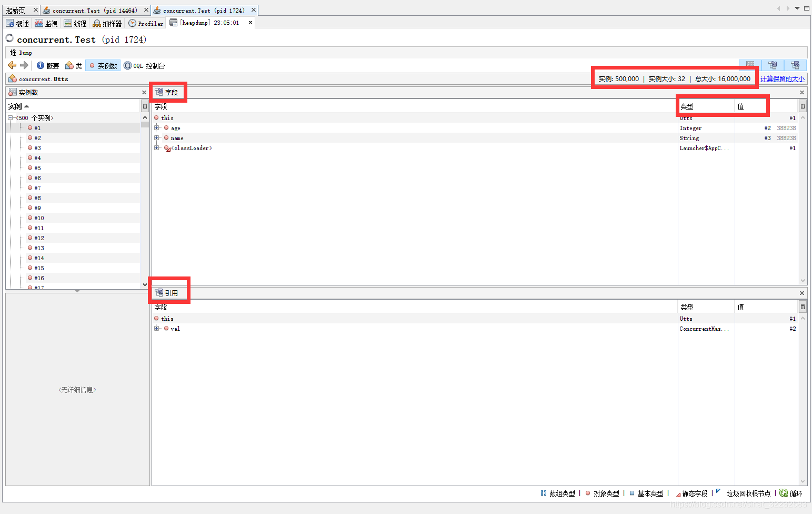
Task: Click instance list scrollbar down arrow
Action: pos(145,284)
